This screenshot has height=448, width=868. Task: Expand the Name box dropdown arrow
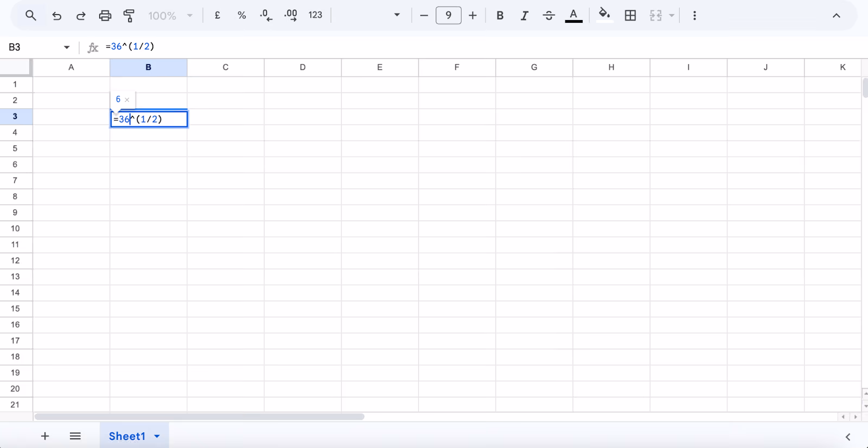tap(67, 47)
